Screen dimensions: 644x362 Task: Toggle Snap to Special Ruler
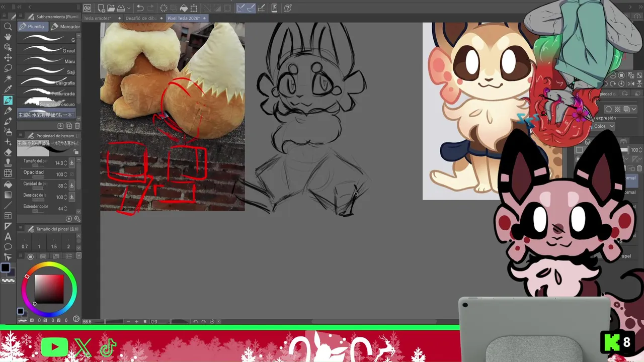pos(251,8)
